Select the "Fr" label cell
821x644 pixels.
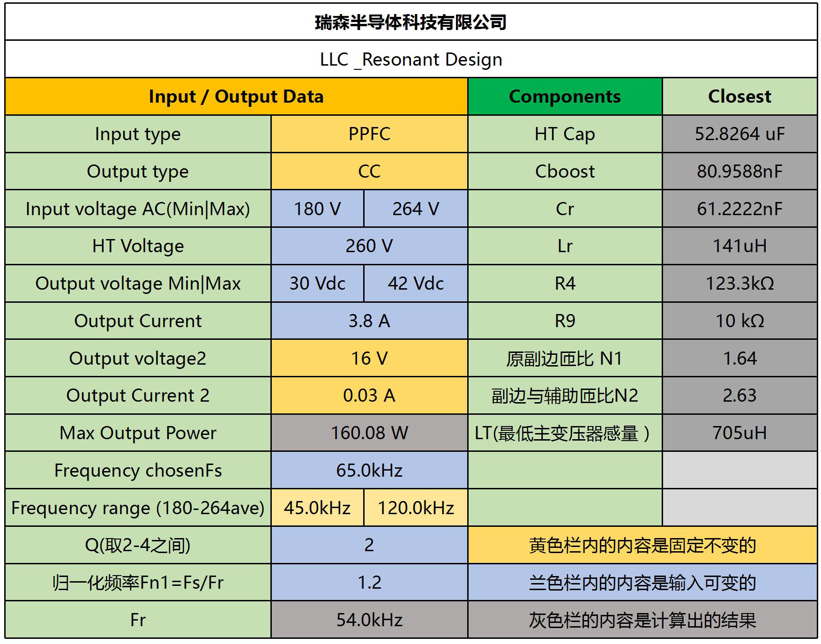click(x=138, y=620)
